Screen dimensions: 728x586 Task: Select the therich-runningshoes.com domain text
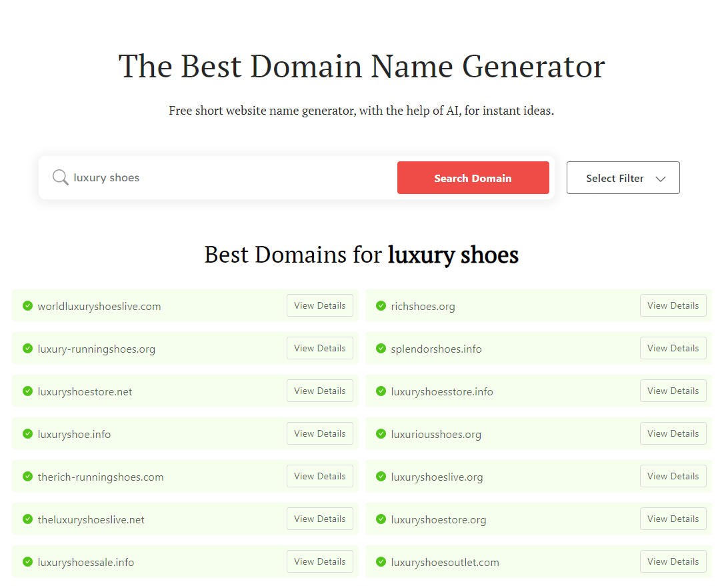pos(101,477)
